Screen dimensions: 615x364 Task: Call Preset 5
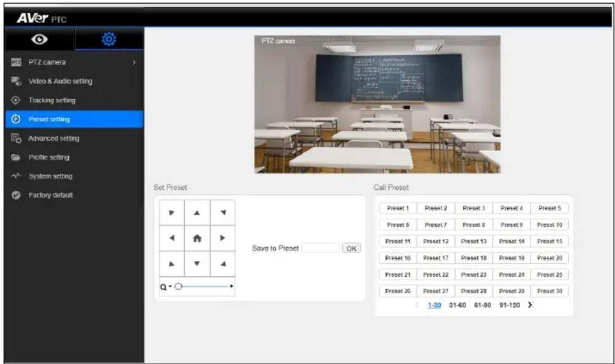pos(550,208)
